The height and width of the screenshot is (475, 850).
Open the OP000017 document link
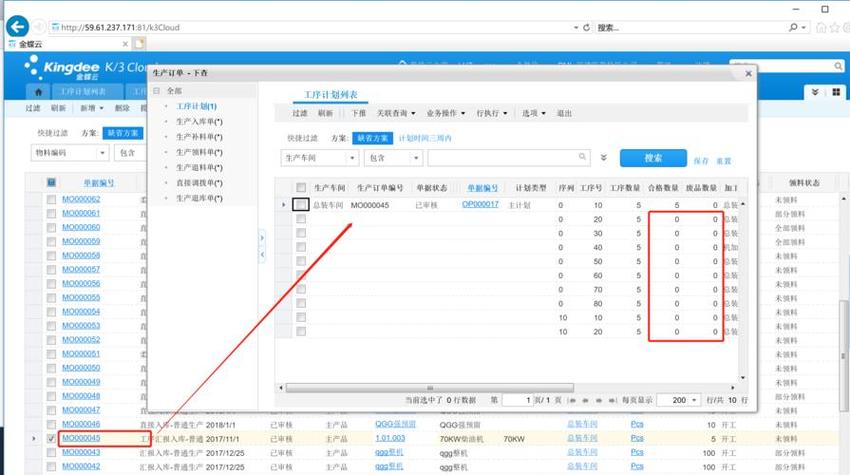[x=480, y=204]
